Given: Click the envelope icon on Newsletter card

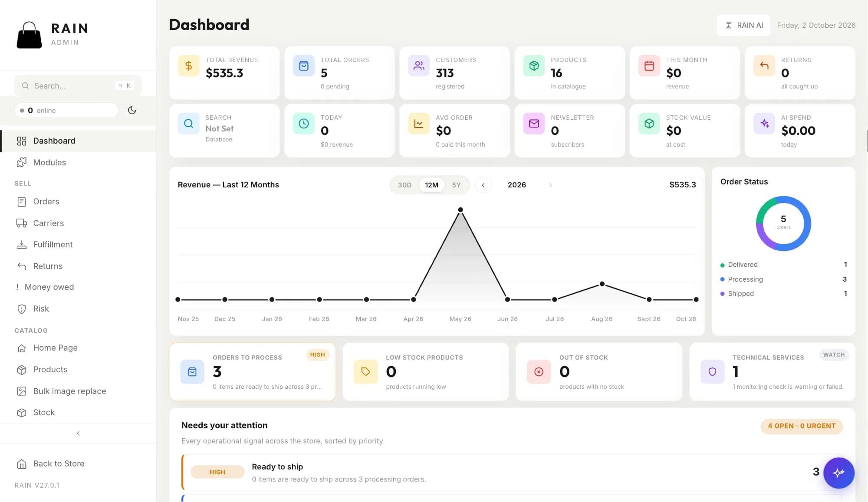Looking at the screenshot, I should (534, 124).
